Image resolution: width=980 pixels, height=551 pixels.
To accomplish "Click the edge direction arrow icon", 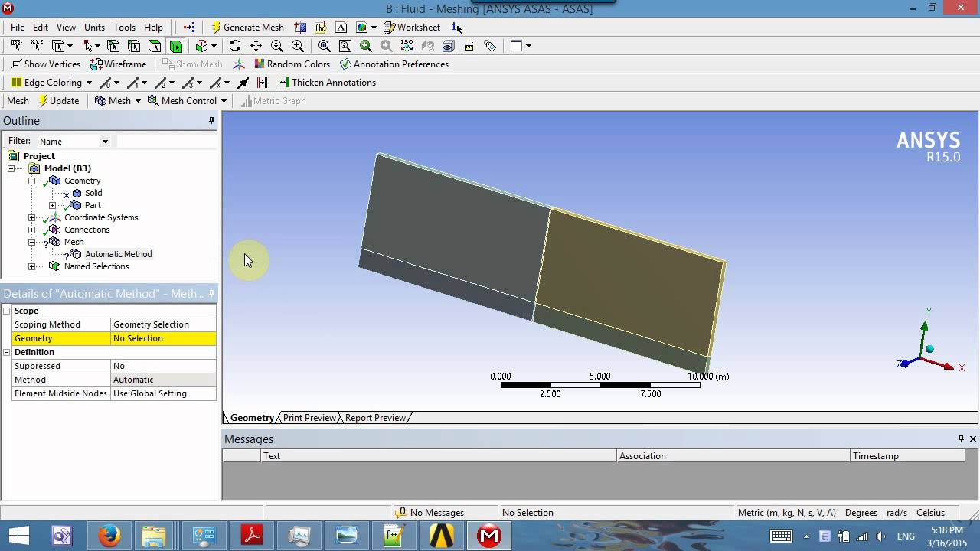I will tap(243, 83).
